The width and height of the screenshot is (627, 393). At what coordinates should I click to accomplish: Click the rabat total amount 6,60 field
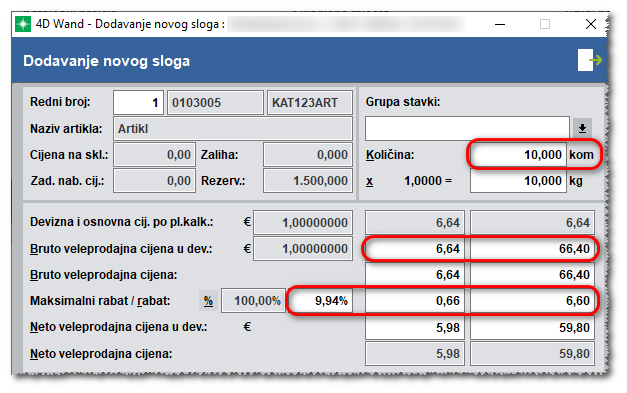tap(532, 301)
